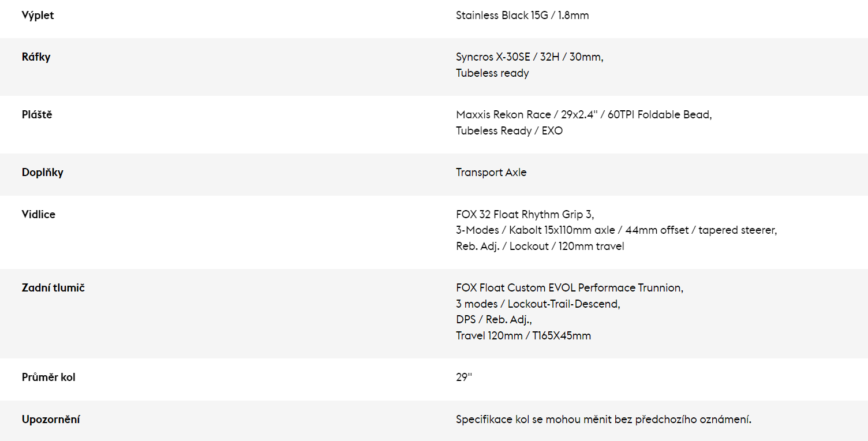Screen dimensions: 868x441
Task: Click the Průměr kol row label
Action: 48,378
